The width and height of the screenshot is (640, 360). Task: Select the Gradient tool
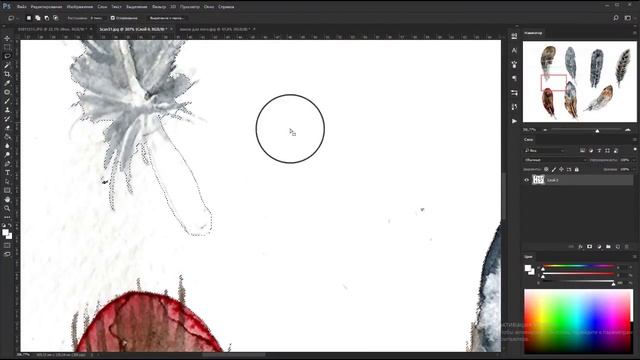click(7, 137)
